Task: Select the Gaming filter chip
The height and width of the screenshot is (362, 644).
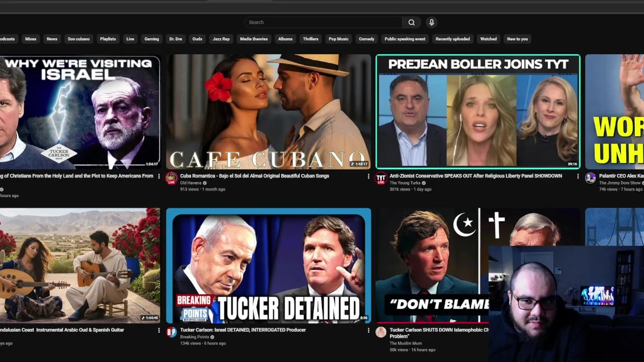Action: coord(151,39)
